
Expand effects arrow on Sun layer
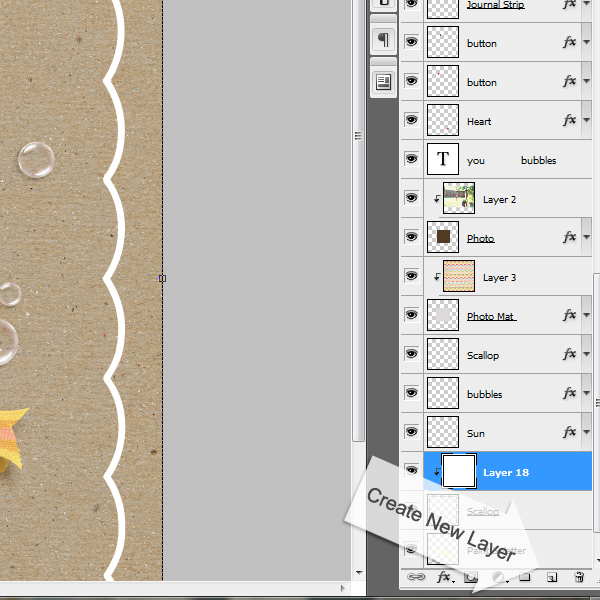pyautogui.click(x=587, y=432)
